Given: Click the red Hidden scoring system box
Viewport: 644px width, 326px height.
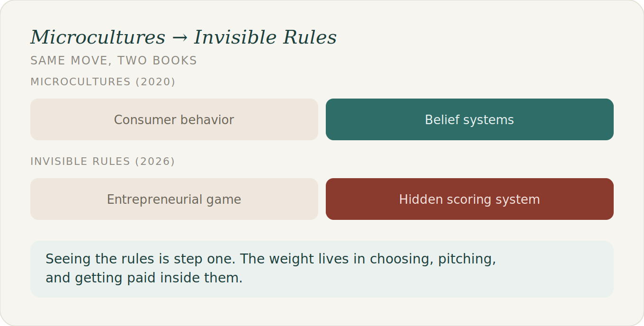Looking at the screenshot, I should click(x=470, y=199).
